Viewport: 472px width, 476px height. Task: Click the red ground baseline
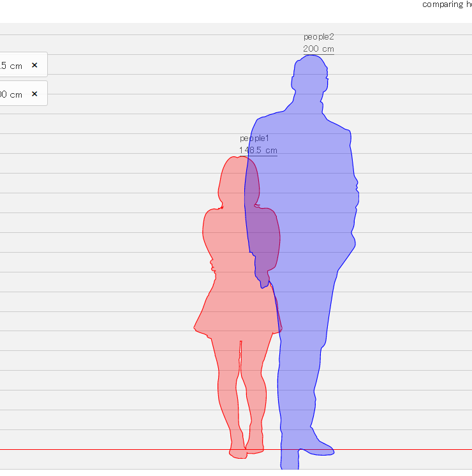(x=121, y=449)
